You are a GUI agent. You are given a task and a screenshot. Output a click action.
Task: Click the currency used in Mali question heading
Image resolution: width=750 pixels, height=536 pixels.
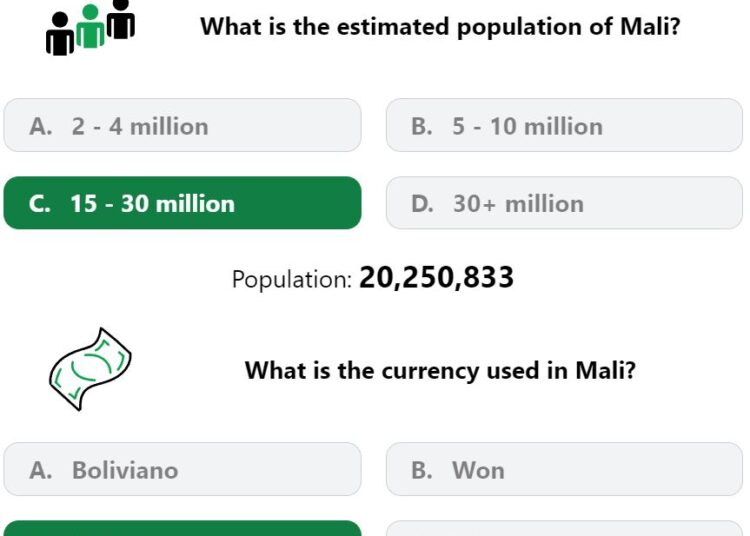(440, 371)
